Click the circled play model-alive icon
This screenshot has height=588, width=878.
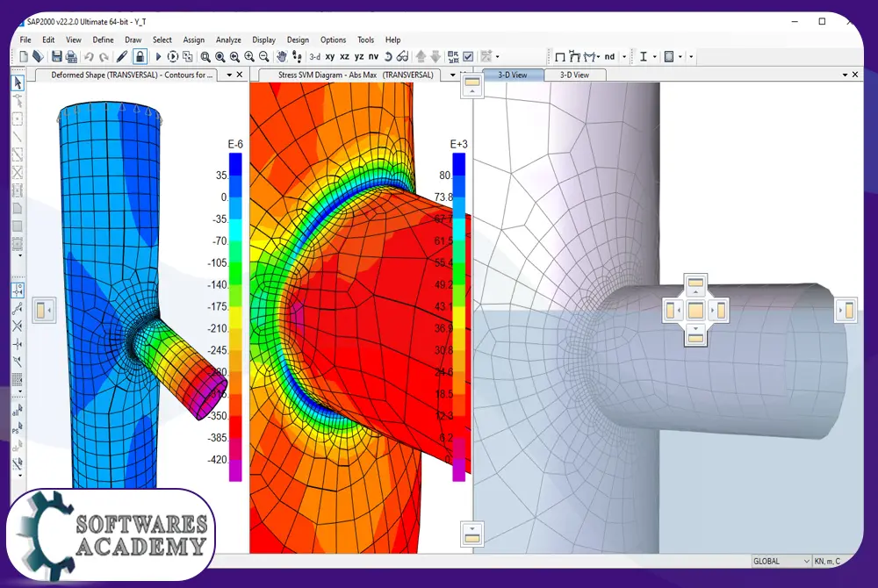(172, 56)
